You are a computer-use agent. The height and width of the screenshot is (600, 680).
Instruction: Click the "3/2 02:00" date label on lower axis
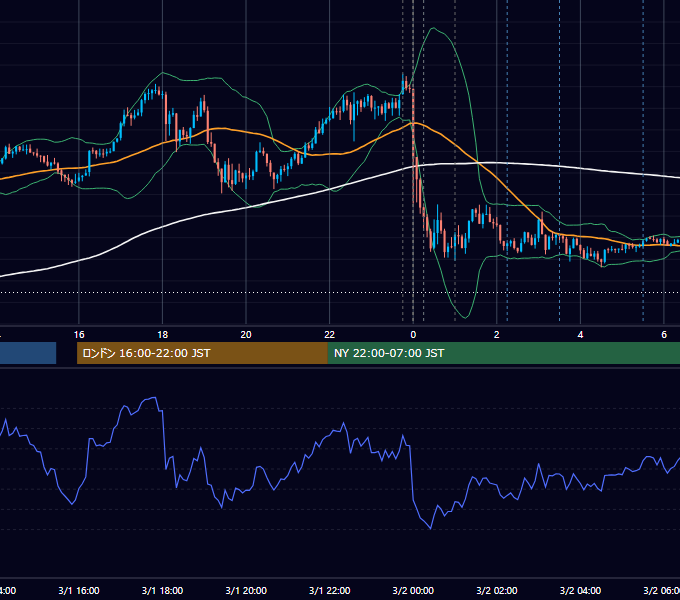tap(497, 591)
